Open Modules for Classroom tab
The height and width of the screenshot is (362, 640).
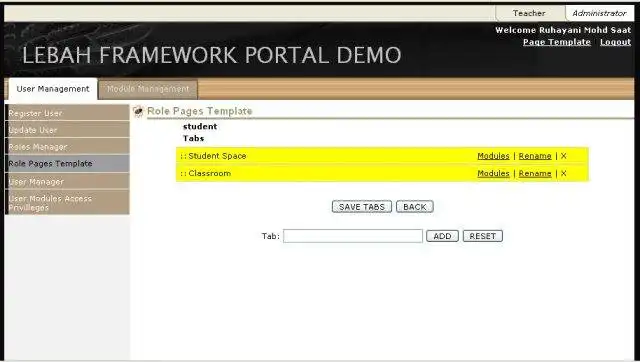pyautogui.click(x=493, y=173)
